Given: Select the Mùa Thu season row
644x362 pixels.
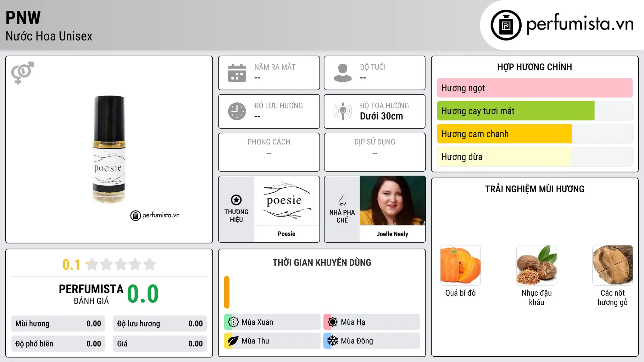Looking at the screenshot, I should (272, 341).
